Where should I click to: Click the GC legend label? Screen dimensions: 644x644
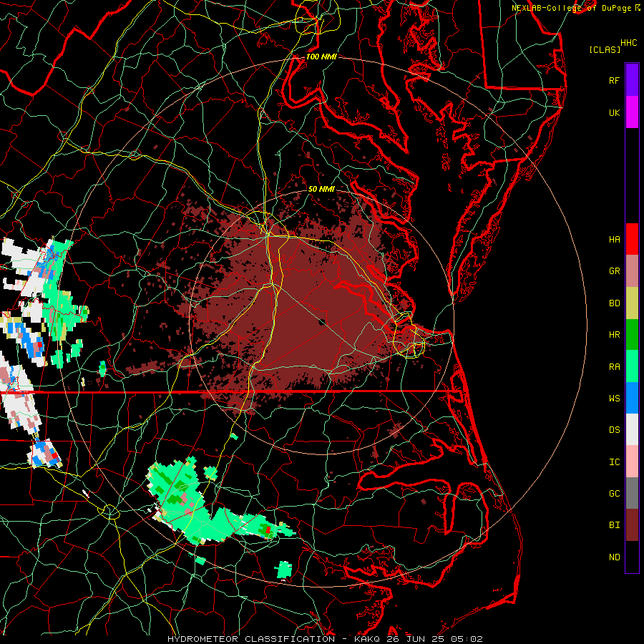pyautogui.click(x=614, y=494)
